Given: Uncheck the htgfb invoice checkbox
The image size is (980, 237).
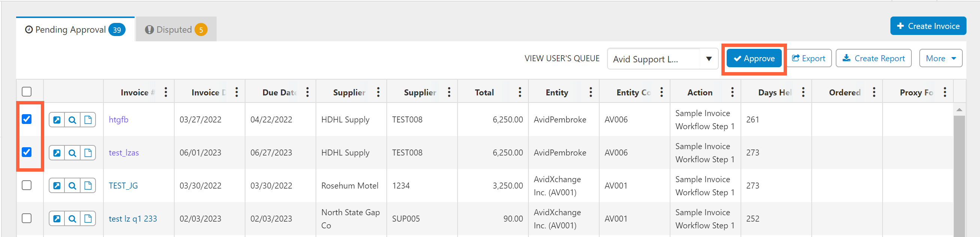Looking at the screenshot, I should tap(27, 119).
